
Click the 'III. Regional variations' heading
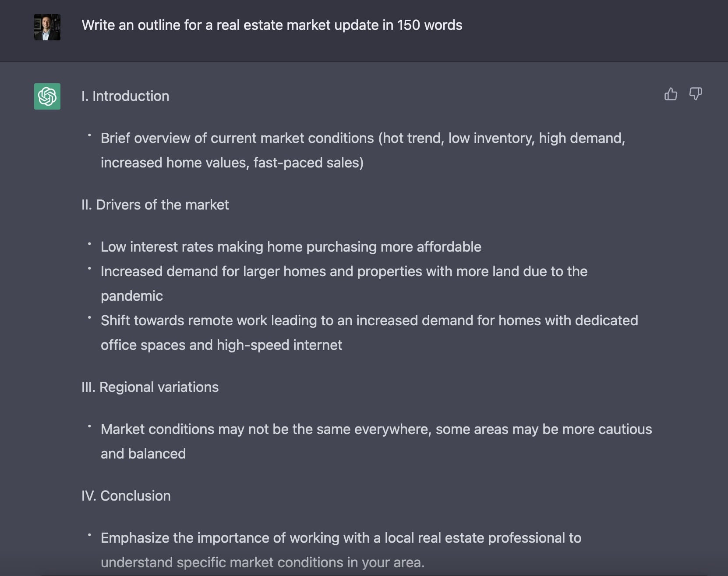(x=150, y=387)
